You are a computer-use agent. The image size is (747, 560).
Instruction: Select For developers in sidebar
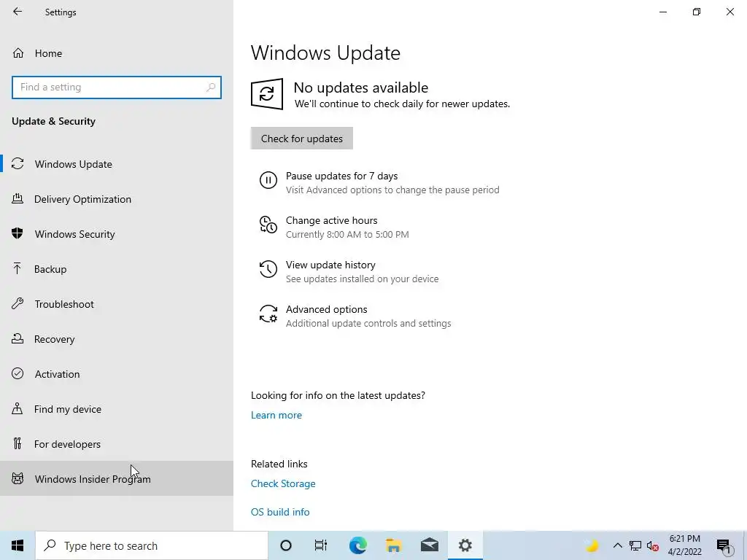[x=117, y=444]
